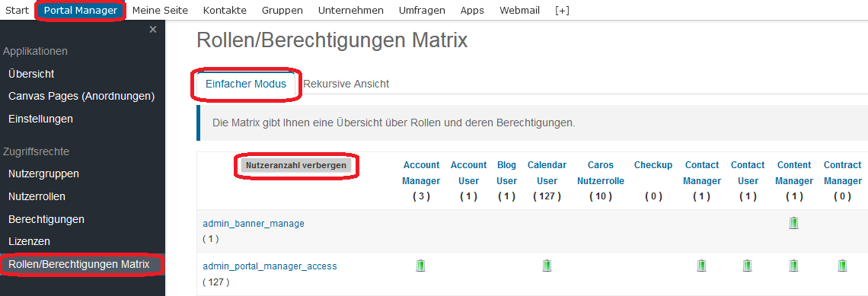Select Portal Manager in top navigation
The width and height of the screenshot is (868, 296).
pos(80,10)
